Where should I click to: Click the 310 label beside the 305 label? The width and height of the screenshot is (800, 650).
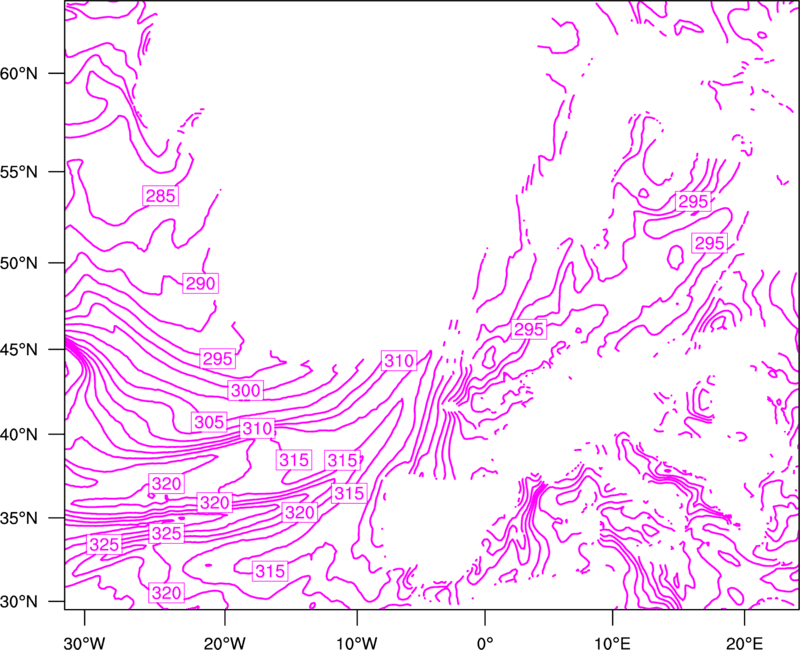[x=258, y=428]
